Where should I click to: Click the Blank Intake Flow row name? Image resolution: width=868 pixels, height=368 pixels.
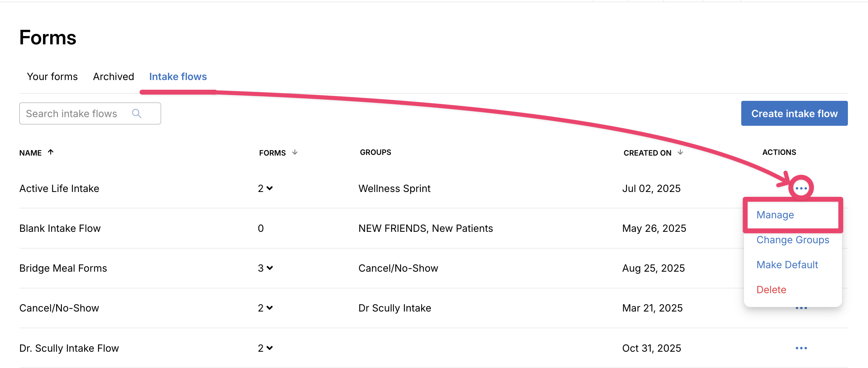click(x=60, y=228)
